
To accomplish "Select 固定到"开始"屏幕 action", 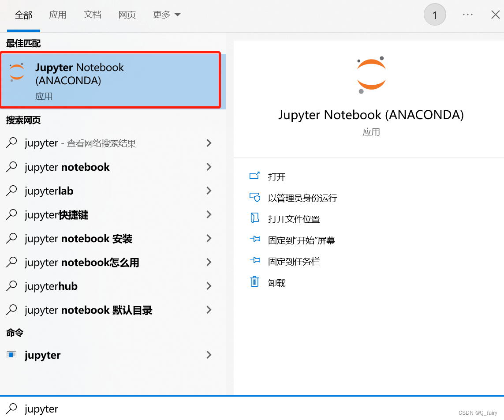I will (302, 240).
